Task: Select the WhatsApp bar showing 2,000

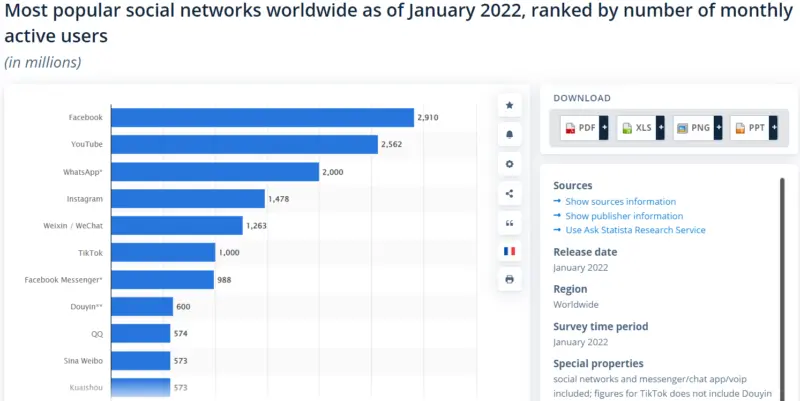Action: pyautogui.click(x=214, y=172)
